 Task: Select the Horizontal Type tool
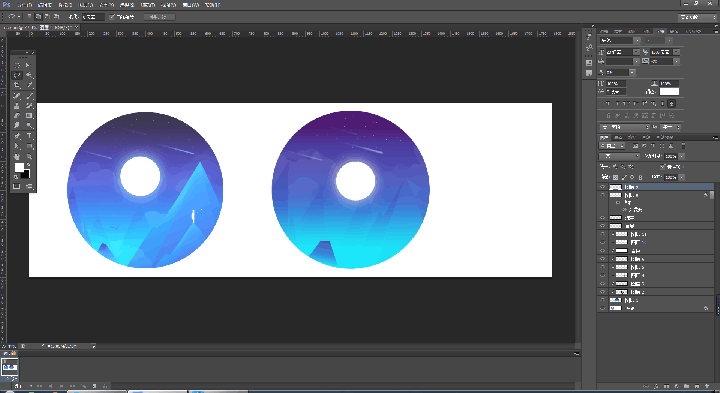[29, 136]
